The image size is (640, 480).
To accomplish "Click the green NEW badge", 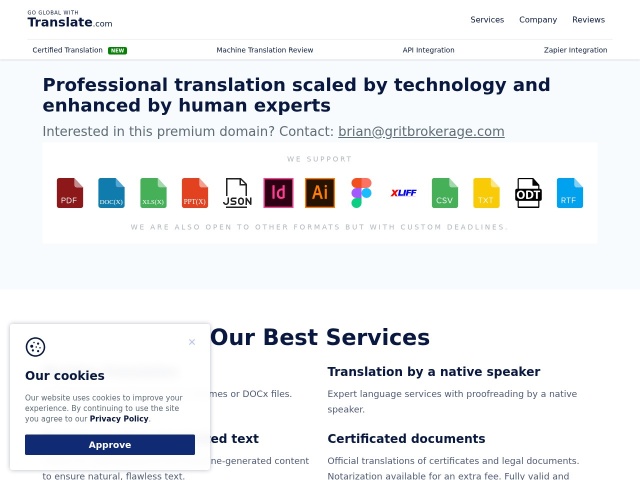I will click(118, 51).
